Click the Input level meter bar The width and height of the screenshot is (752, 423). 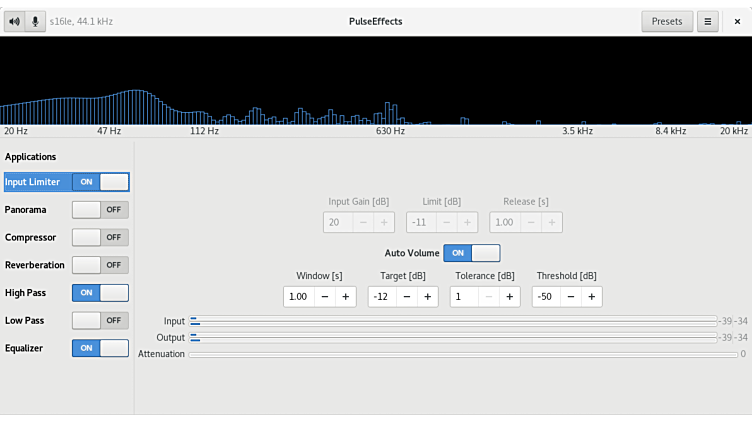[453, 321]
